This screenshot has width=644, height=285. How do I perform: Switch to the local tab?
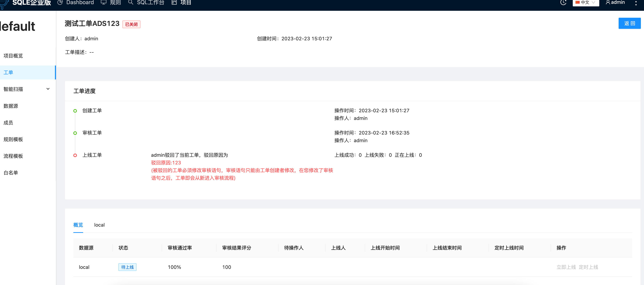pos(99,225)
